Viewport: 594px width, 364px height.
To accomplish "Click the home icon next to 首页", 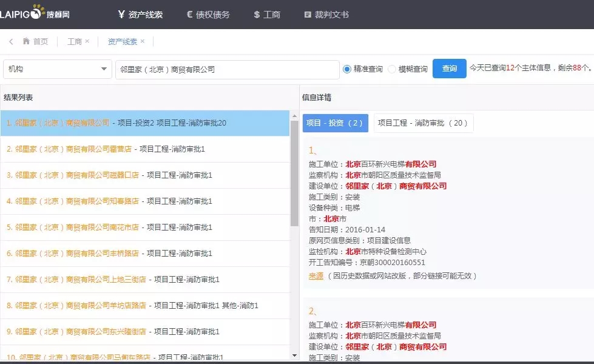I will pos(26,42).
